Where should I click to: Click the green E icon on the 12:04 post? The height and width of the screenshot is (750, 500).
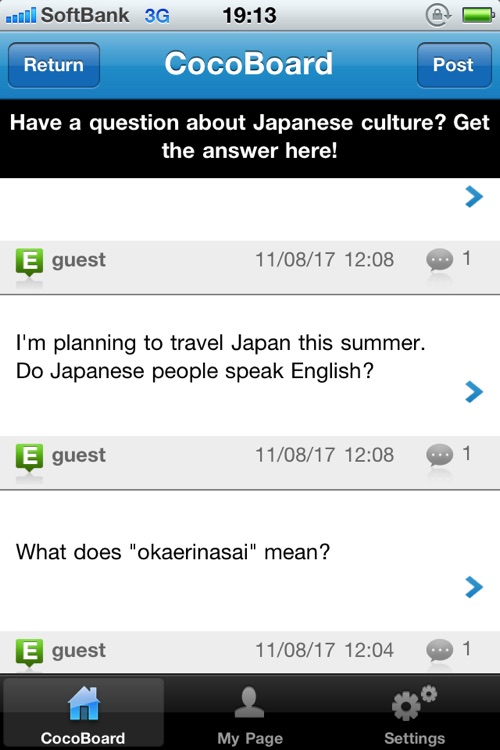29,652
